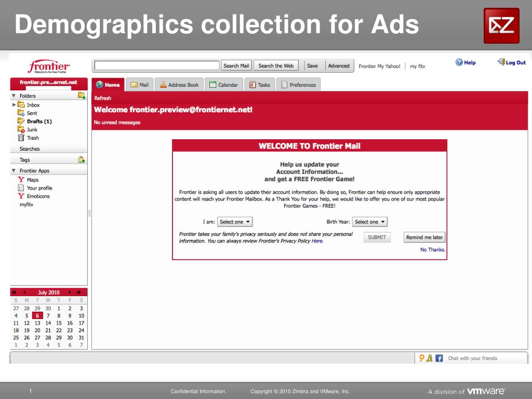This screenshot has height=399, width=532.
Task: Click the "July 2010" calendar title
Action: [x=48, y=292]
